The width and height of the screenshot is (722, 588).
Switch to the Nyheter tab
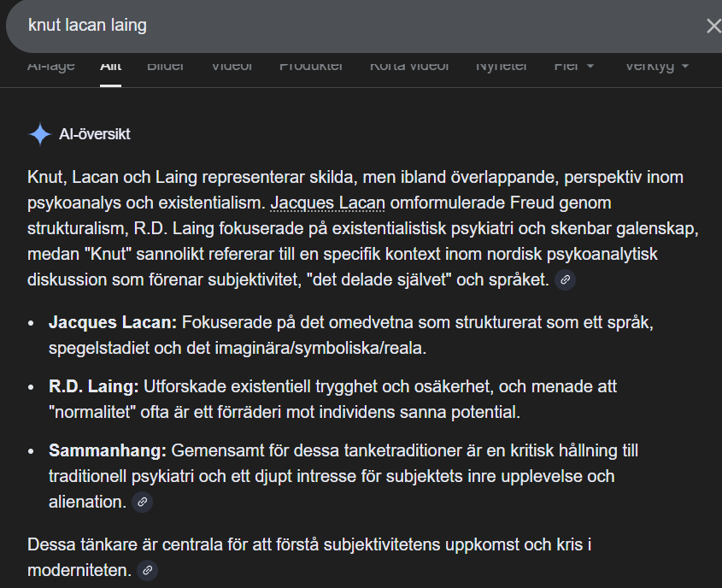click(x=502, y=66)
